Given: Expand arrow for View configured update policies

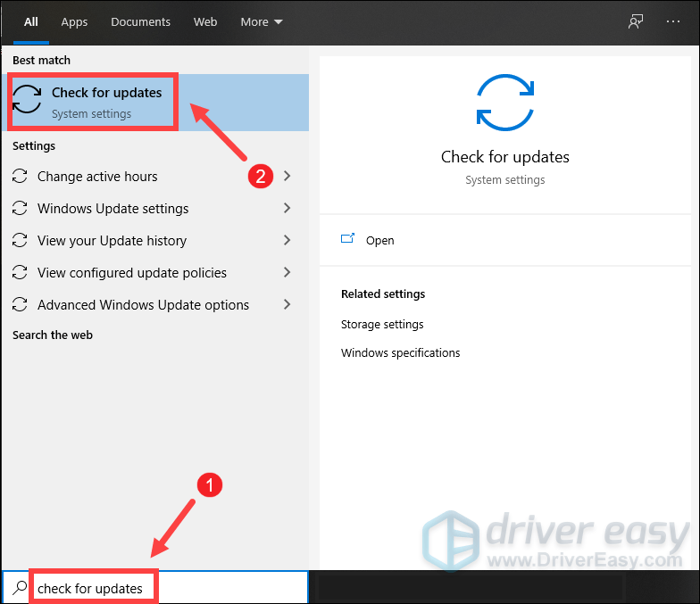Looking at the screenshot, I should [287, 273].
